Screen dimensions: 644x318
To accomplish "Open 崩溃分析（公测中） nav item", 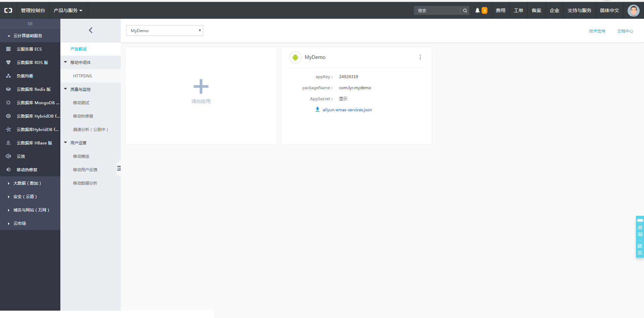I will (x=91, y=129).
